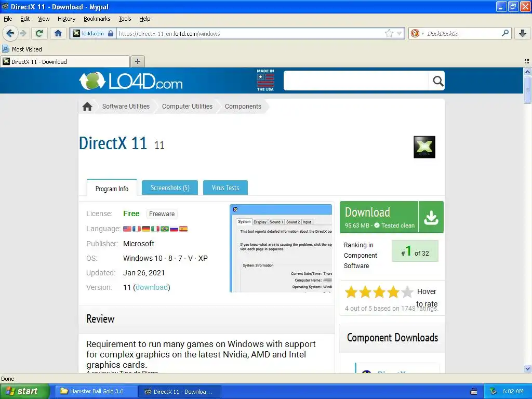Click the browser search magnifier icon
This screenshot has height=399, width=532.
click(x=505, y=33)
